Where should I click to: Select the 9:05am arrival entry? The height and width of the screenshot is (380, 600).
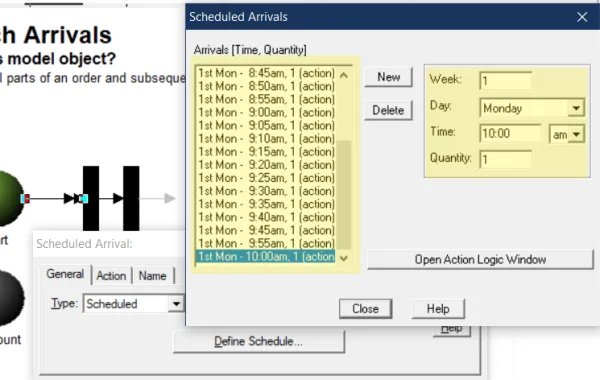tap(266, 126)
